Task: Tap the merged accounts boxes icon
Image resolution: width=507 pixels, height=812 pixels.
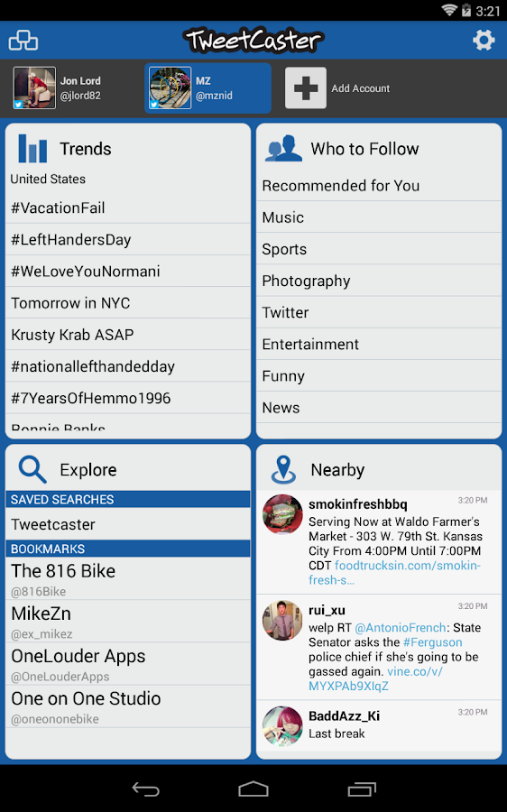Action: [23, 41]
